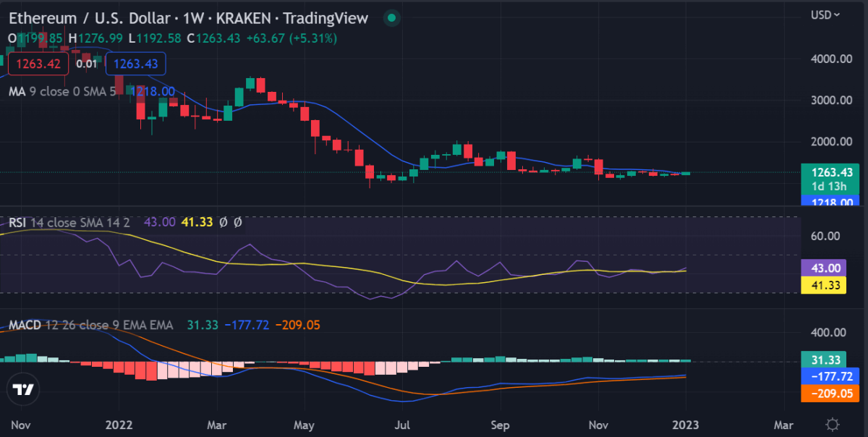
Task: Click the blue −177.72 value in MACD legend
Action: (247, 325)
